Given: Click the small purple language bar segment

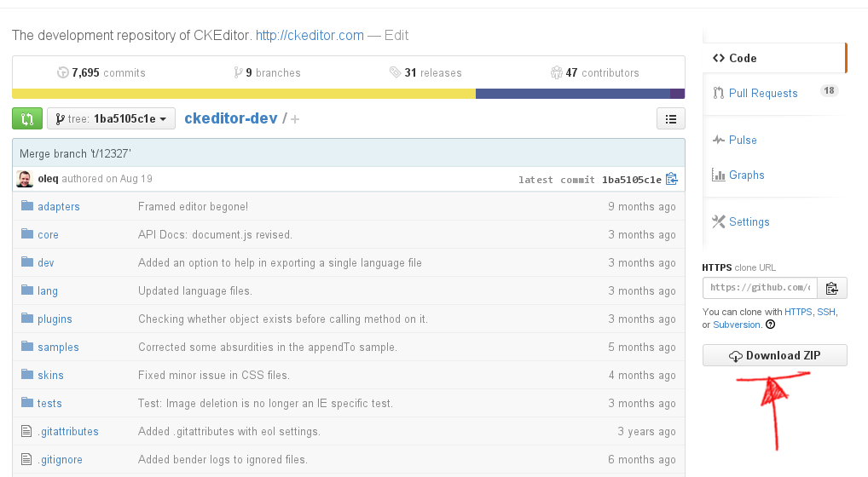Looking at the screenshot, I should pyautogui.click(x=678, y=94).
